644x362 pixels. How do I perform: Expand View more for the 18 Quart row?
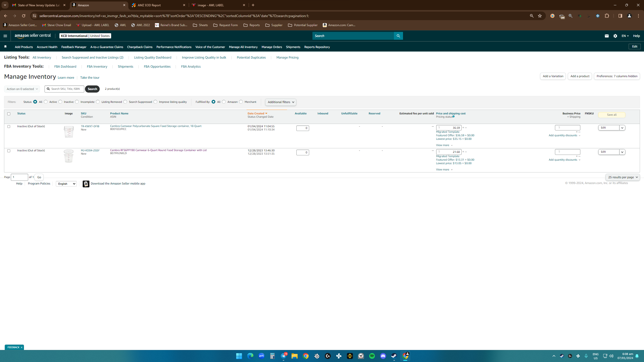coord(444,145)
